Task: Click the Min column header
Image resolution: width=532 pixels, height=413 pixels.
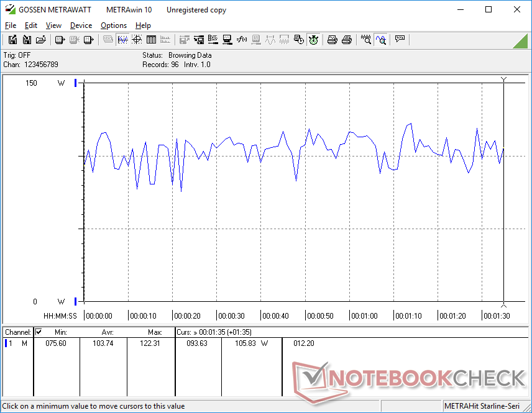Action: coord(61,332)
